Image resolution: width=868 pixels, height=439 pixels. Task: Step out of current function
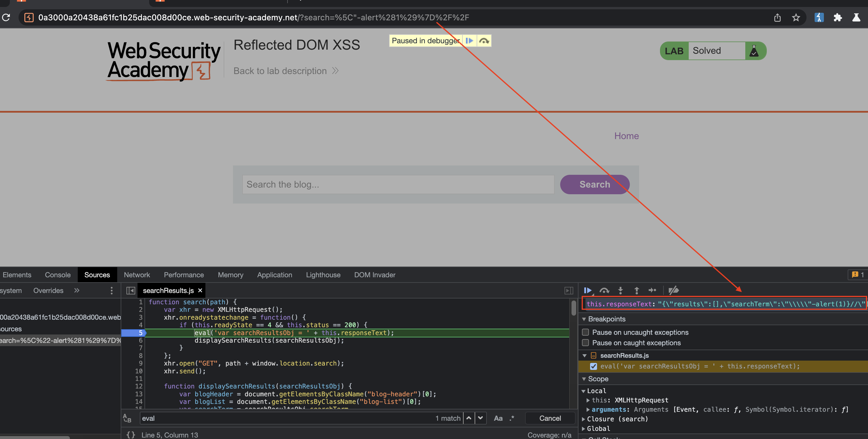coord(636,290)
